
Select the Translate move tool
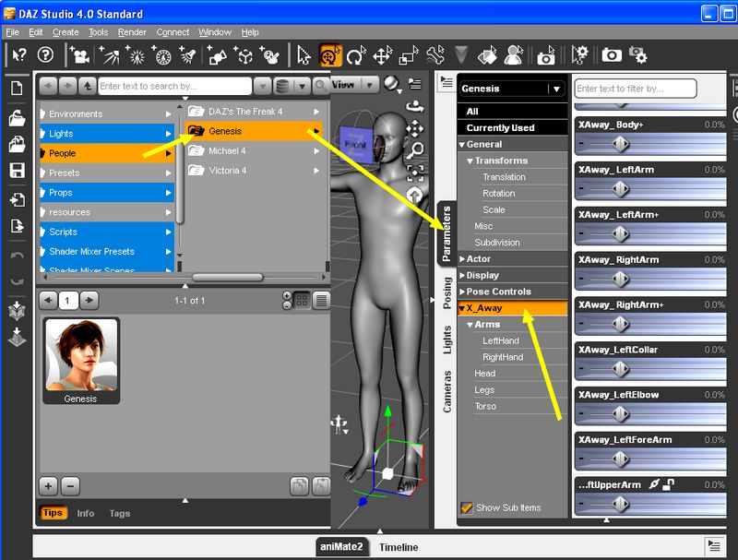382,55
